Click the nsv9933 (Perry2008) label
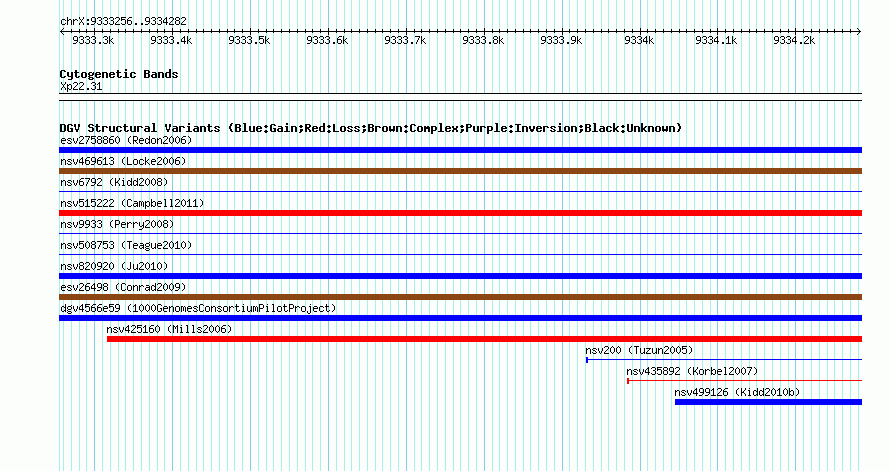The height and width of the screenshot is (471, 890). (x=117, y=224)
